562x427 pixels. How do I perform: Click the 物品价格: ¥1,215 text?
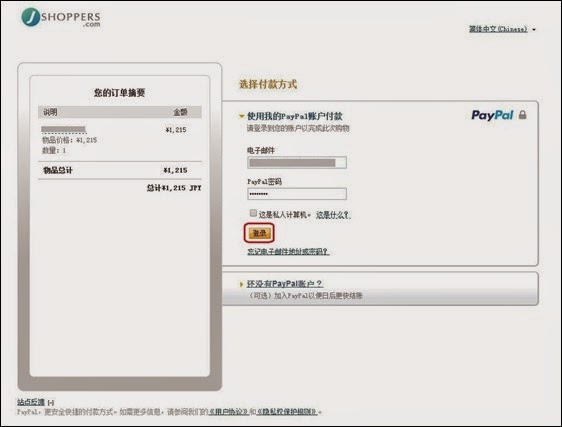point(70,140)
